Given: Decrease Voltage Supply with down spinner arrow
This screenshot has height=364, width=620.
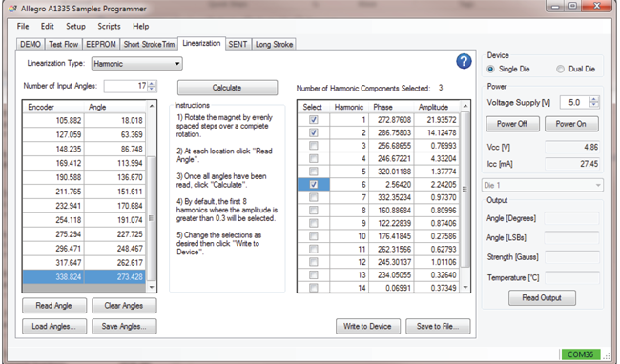Looking at the screenshot, I should (x=594, y=105).
